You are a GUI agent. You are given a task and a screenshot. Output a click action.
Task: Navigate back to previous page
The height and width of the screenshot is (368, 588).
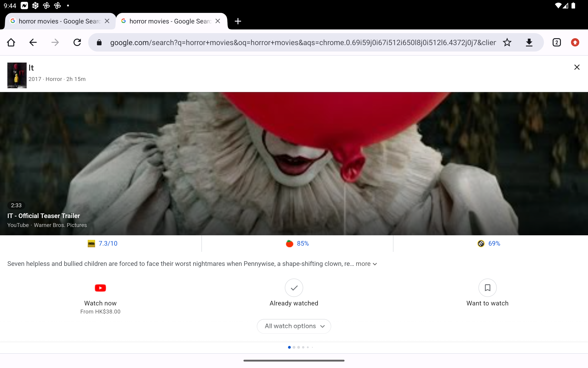point(33,42)
